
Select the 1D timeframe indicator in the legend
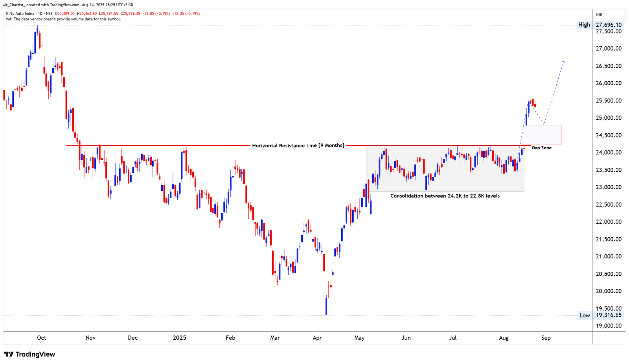(x=40, y=13)
